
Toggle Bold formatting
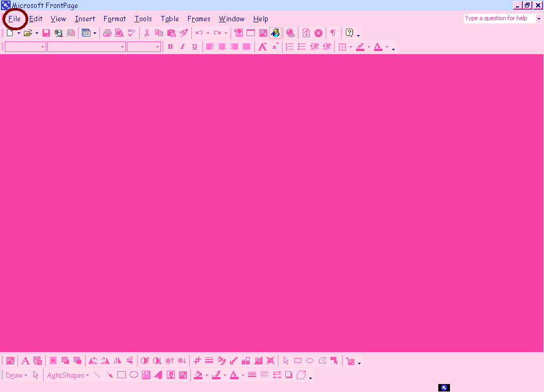[x=171, y=47]
